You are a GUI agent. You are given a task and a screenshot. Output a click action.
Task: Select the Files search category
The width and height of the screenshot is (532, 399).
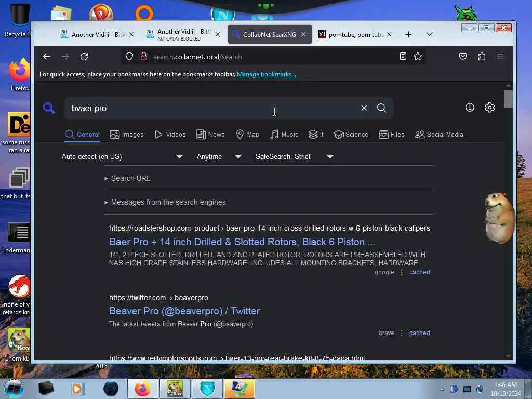(391, 135)
